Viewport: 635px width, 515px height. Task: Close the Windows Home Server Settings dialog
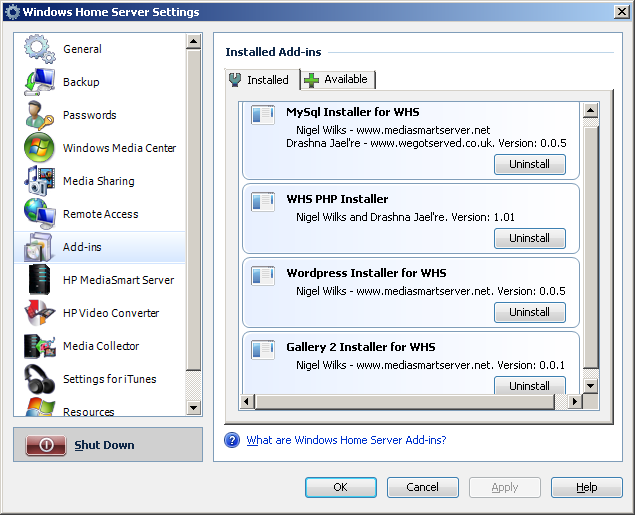pos(622,12)
